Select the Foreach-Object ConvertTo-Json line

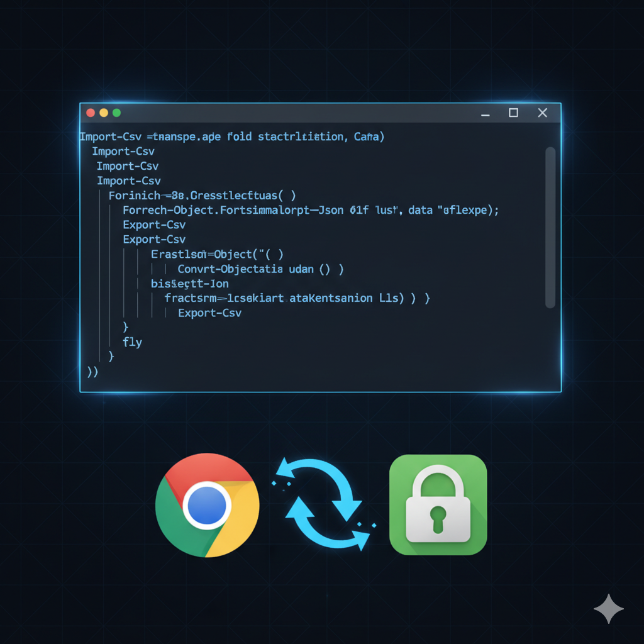310,210
